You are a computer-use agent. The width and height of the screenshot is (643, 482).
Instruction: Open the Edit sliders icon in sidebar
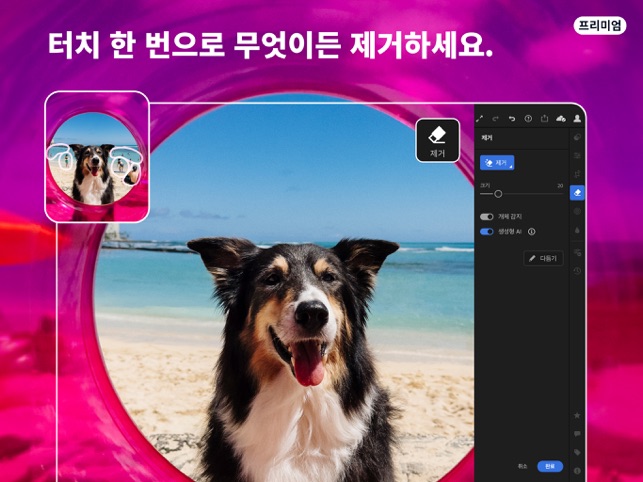[x=577, y=155]
